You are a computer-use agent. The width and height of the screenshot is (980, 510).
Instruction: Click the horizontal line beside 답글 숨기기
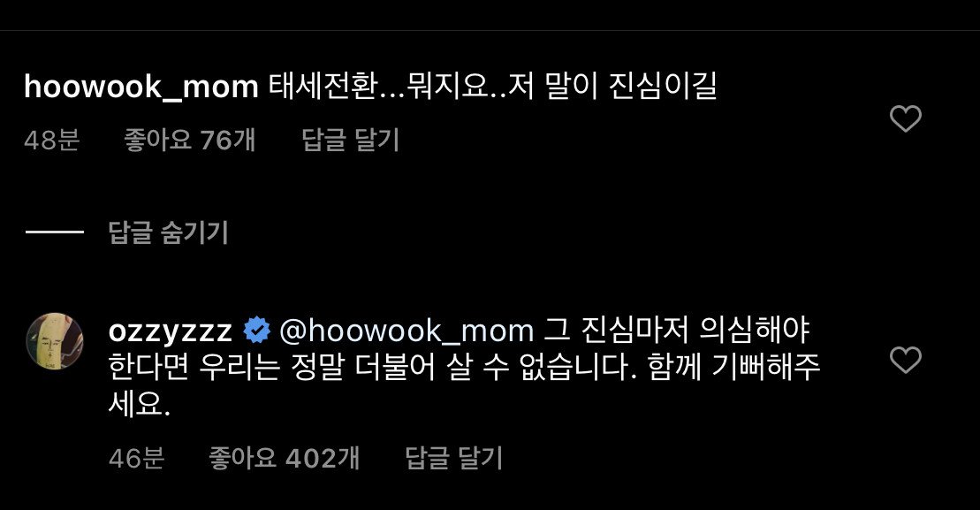point(55,232)
